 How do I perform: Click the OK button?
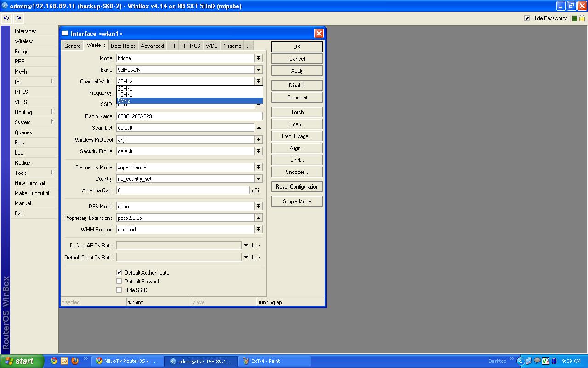click(x=297, y=46)
